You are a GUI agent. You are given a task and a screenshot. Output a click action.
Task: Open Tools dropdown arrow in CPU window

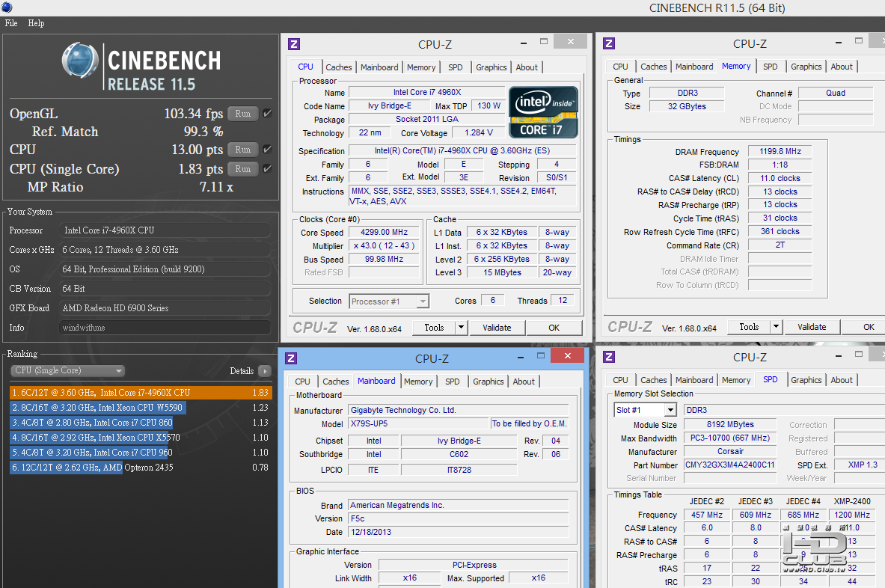click(x=461, y=328)
